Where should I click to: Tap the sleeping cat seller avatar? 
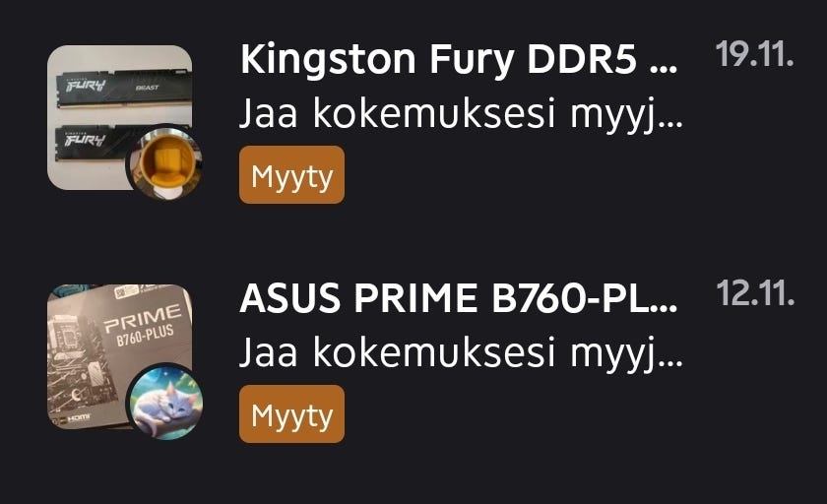(166, 404)
